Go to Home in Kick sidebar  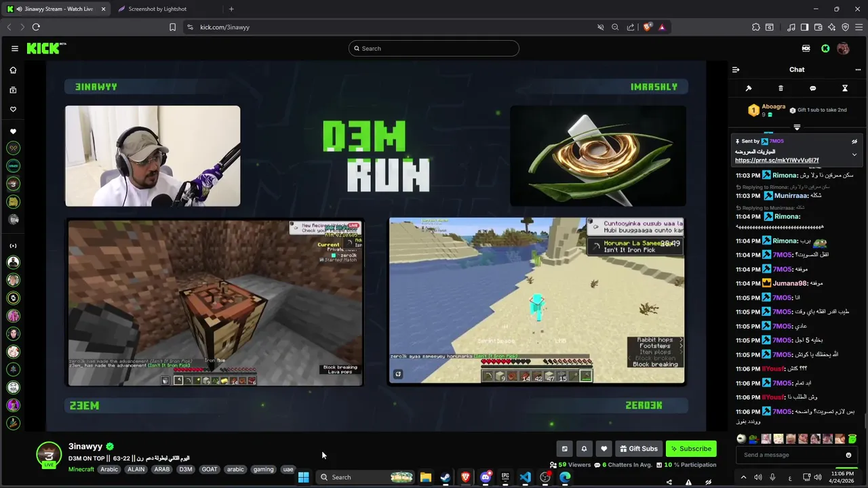(13, 70)
